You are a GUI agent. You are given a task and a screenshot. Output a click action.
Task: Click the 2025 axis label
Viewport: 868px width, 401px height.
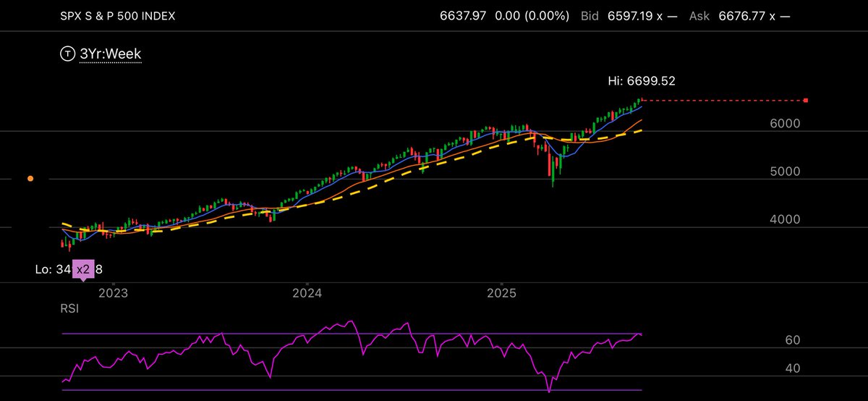point(501,294)
